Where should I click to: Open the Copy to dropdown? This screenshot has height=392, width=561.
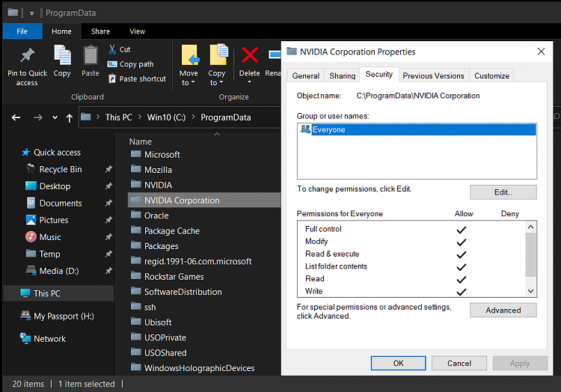click(x=216, y=78)
